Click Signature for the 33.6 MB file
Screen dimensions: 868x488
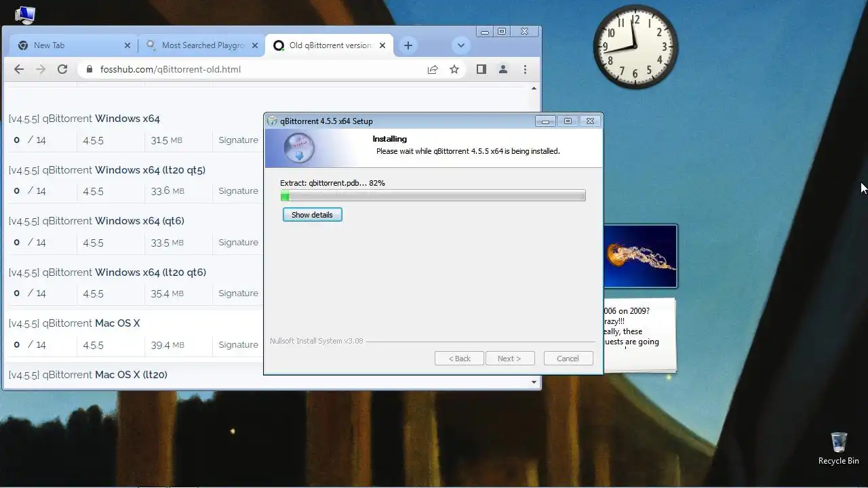[238, 191]
